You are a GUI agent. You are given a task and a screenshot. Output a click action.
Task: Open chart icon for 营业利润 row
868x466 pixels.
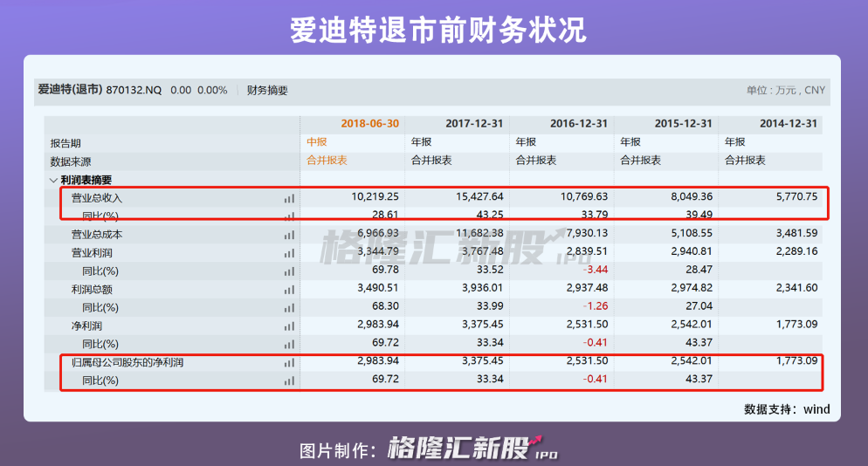290,253
